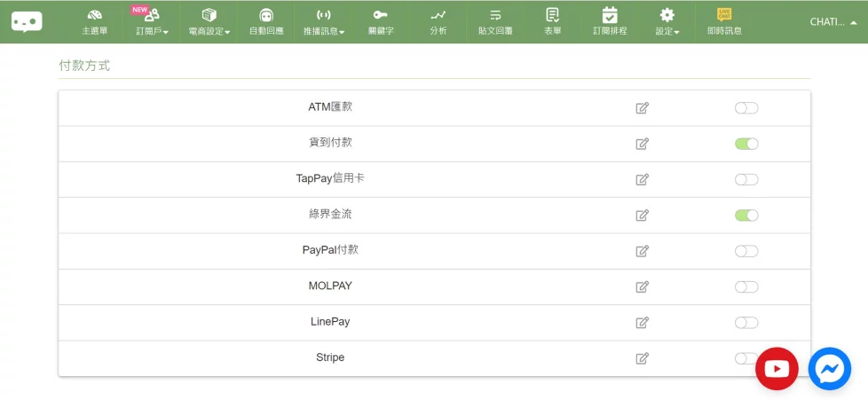Turn off the 綠界金流 toggle

pyautogui.click(x=746, y=216)
